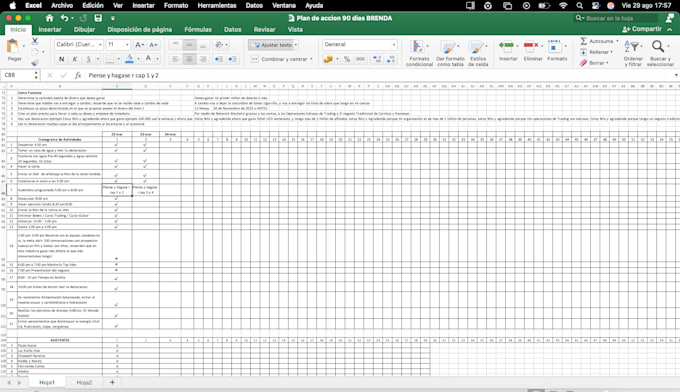Viewport: 680px width, 392px height.
Task: Click the font color A swatch
Action: (148, 59)
